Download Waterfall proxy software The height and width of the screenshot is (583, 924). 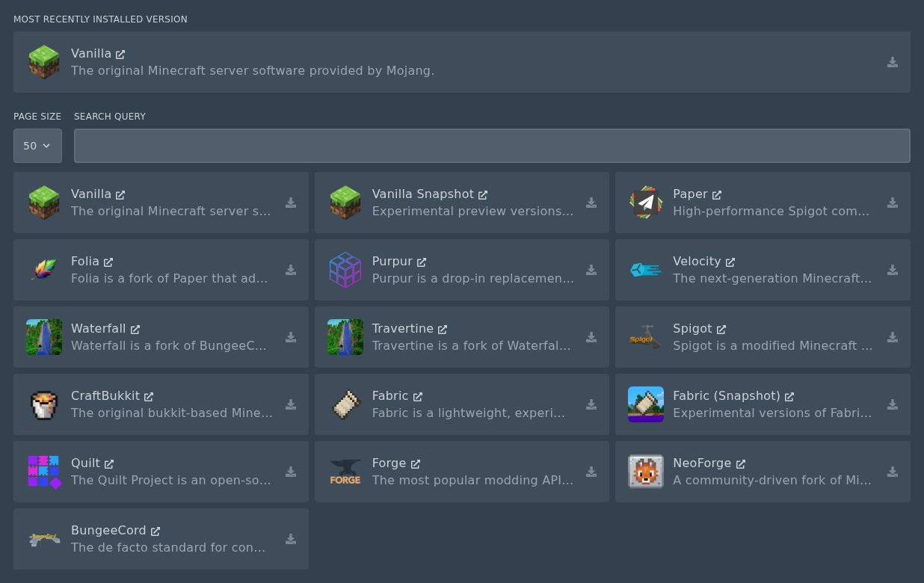click(291, 337)
